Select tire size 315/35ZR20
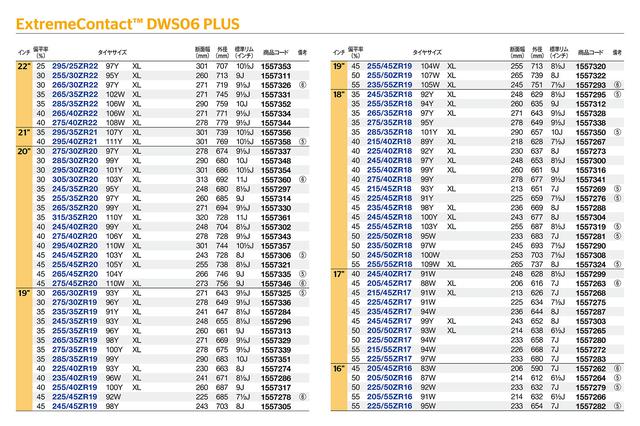The height and width of the screenshot is (426, 640). 75,217
